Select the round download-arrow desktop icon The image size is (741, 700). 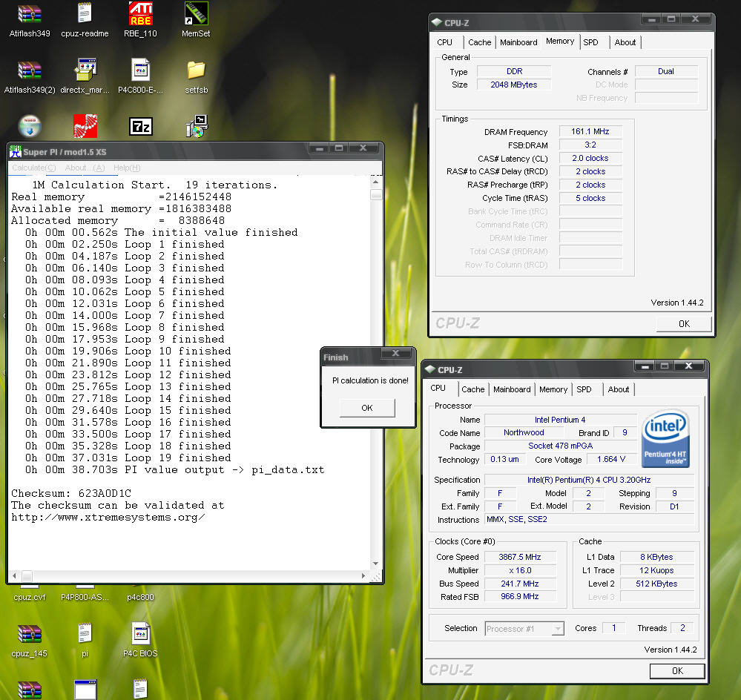[x=30, y=126]
